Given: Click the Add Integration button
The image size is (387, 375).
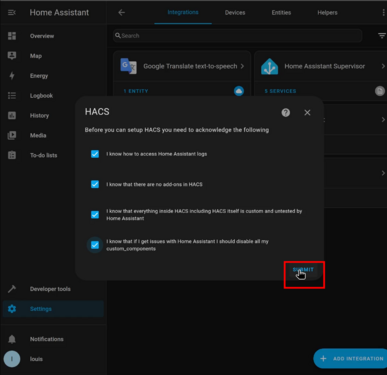Looking at the screenshot, I should coord(350,358).
